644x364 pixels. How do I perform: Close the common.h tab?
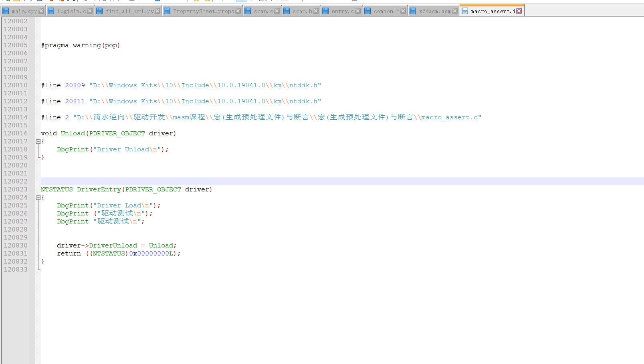[403, 11]
